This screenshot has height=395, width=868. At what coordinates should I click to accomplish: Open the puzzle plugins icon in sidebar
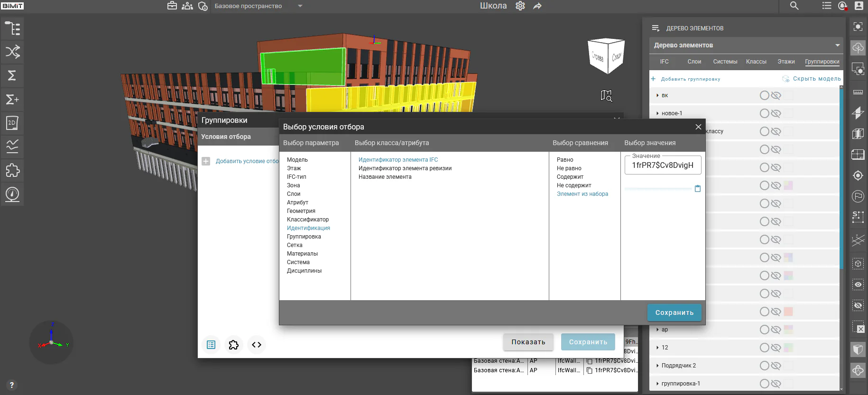pos(12,170)
